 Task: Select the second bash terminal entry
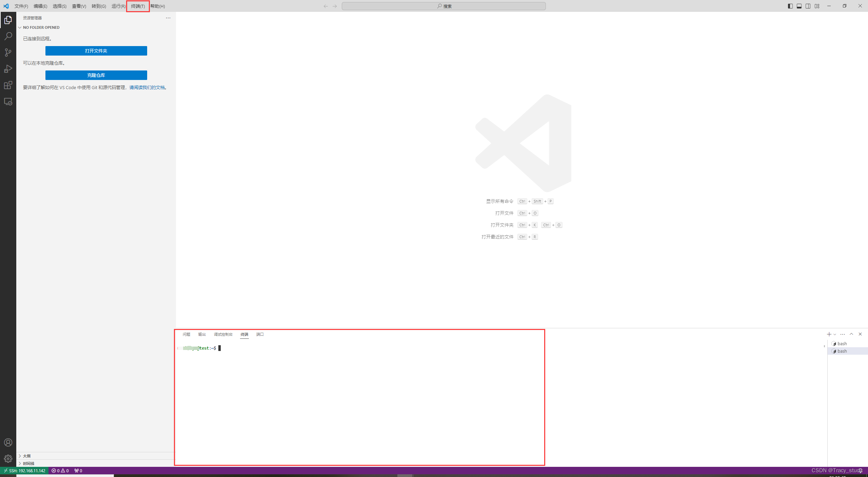click(x=848, y=351)
